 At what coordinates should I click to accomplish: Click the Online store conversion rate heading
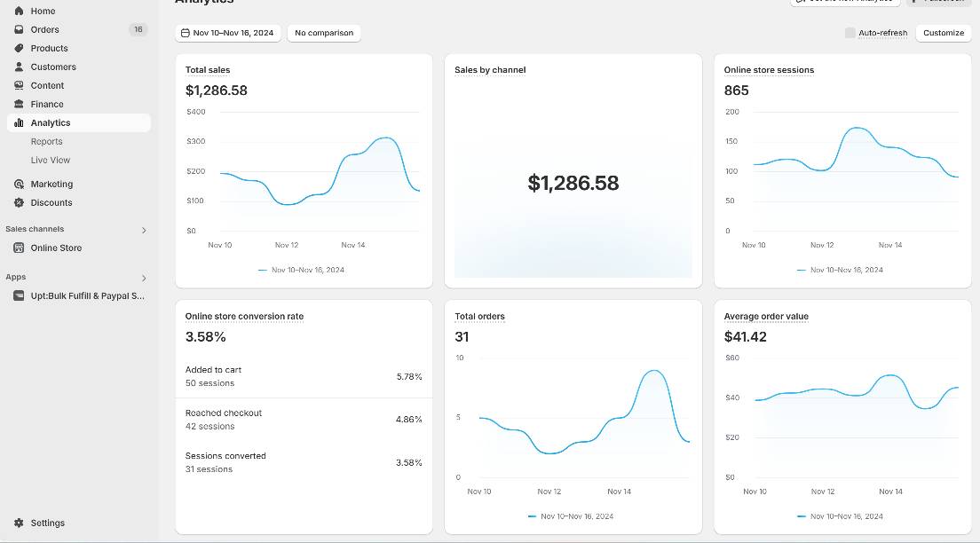244,316
